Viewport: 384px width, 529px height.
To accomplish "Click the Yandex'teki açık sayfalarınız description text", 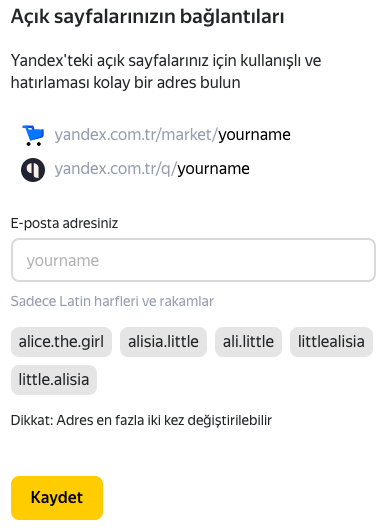I will 166,72.
